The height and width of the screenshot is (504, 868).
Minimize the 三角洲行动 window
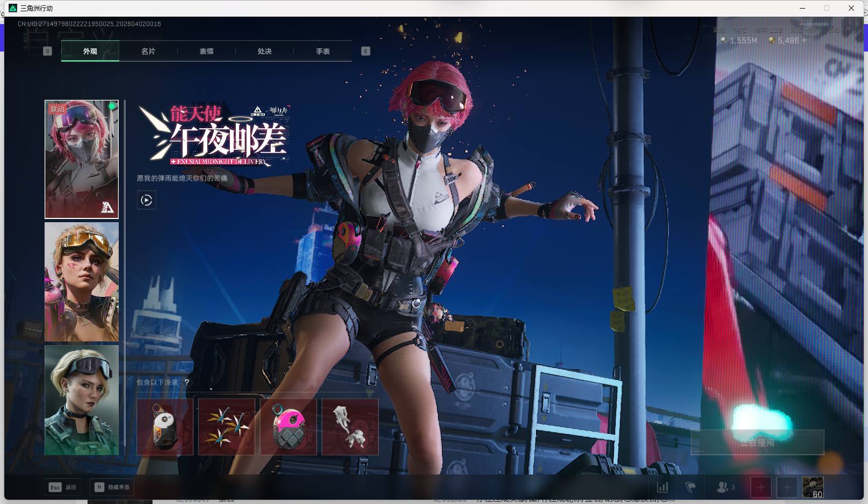803,8
